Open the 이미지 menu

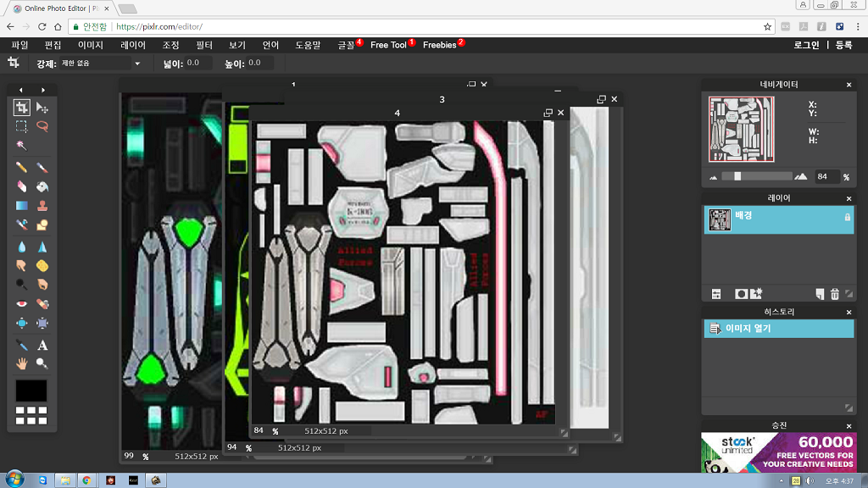pyautogui.click(x=90, y=45)
